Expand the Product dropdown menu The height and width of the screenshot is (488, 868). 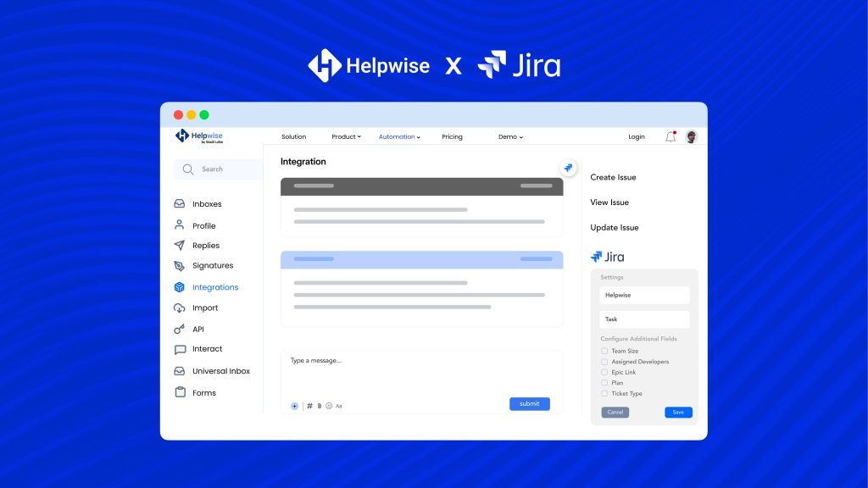pos(346,136)
